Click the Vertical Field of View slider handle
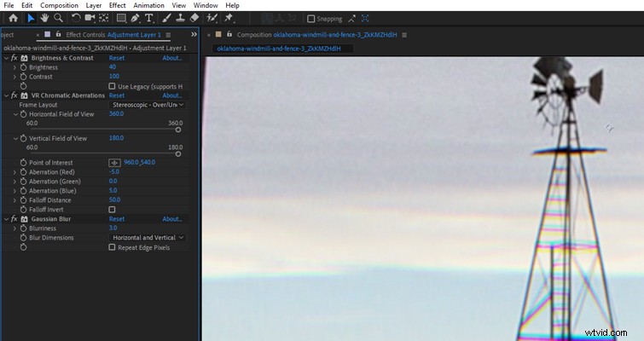 178,154
